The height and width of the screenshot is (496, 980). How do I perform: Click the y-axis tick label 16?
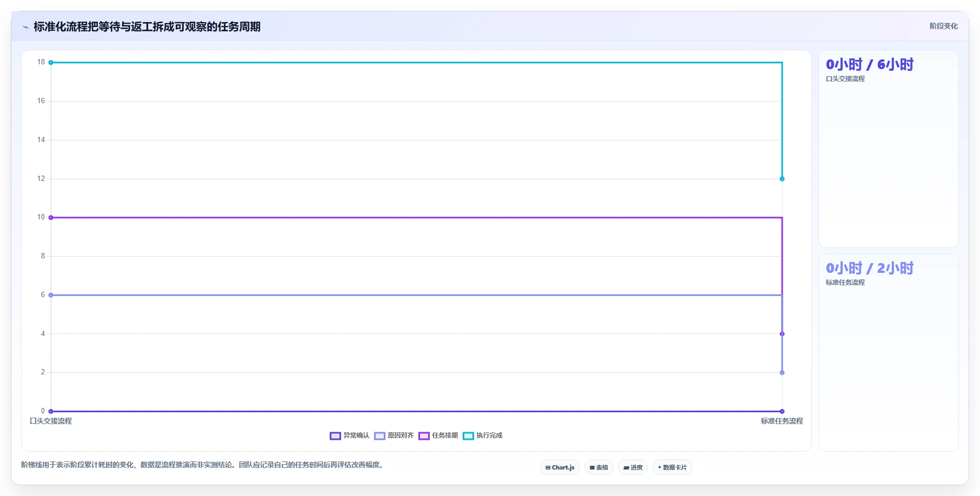tap(41, 101)
